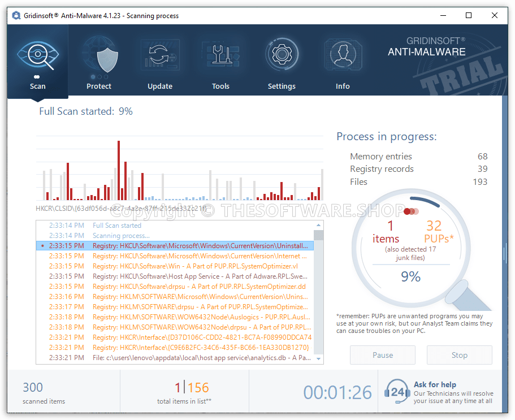Image resolution: width=515 pixels, height=420 pixels.
Task: Open the Protect shield icon
Action: 99,58
